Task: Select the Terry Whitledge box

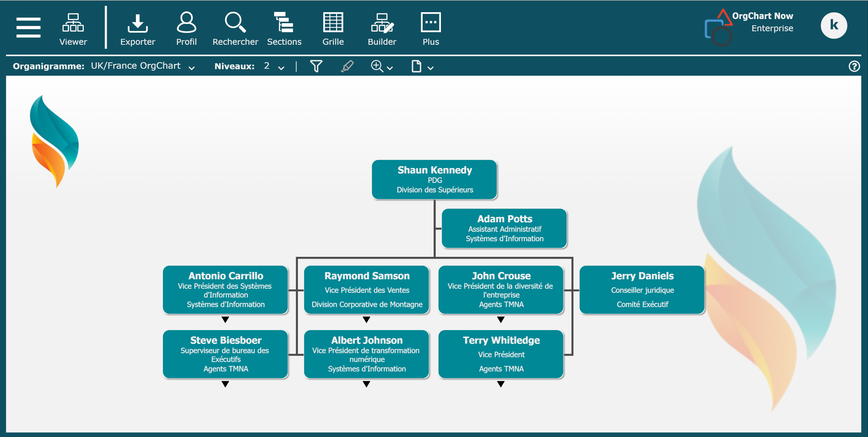Action: (501, 354)
